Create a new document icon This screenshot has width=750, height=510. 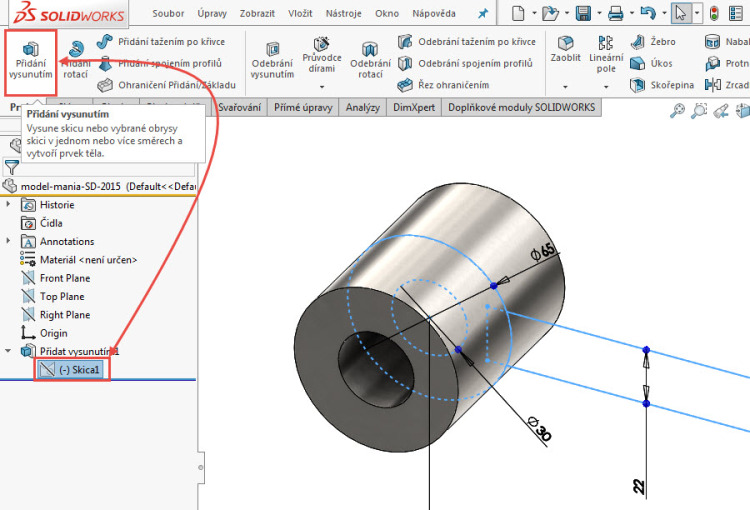click(x=518, y=13)
